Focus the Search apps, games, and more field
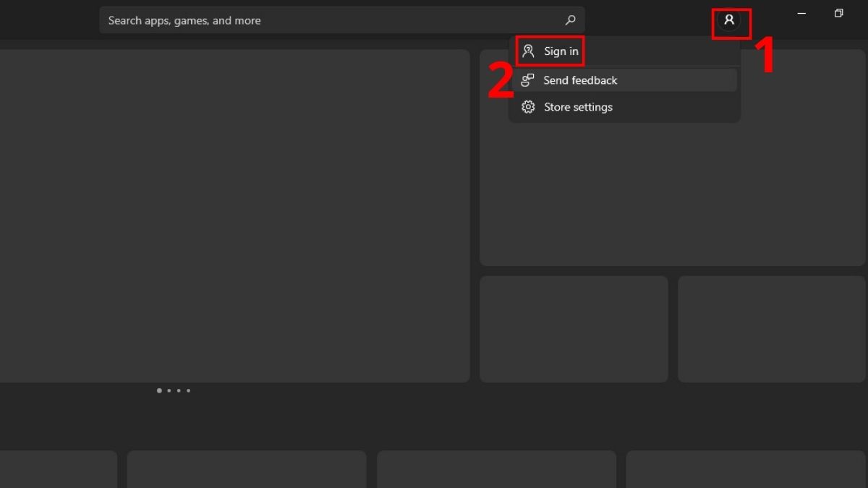 [x=341, y=20]
